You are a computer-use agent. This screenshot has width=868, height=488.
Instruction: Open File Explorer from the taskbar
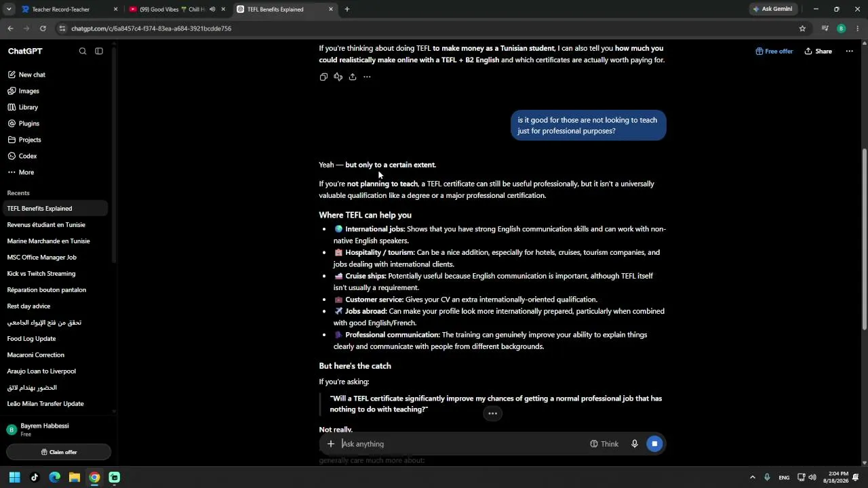tap(75, 477)
